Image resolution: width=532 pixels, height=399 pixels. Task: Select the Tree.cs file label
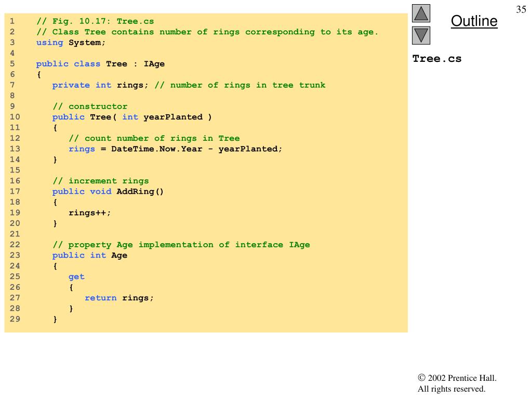click(437, 59)
